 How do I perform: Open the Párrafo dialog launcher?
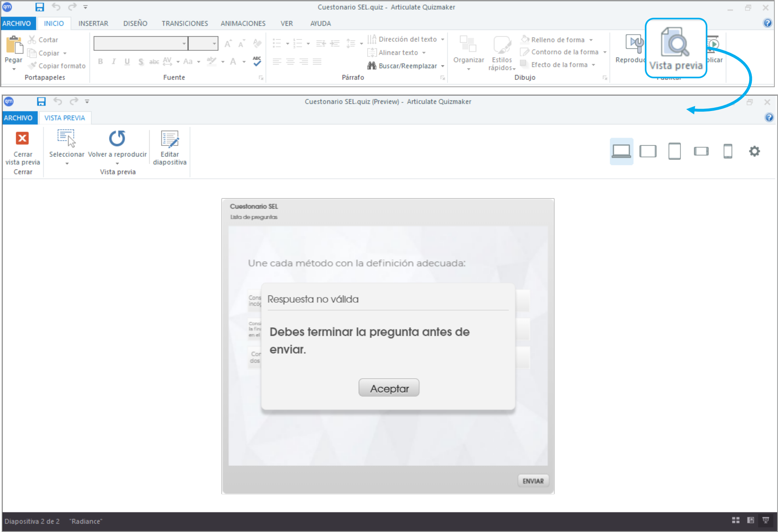point(442,77)
